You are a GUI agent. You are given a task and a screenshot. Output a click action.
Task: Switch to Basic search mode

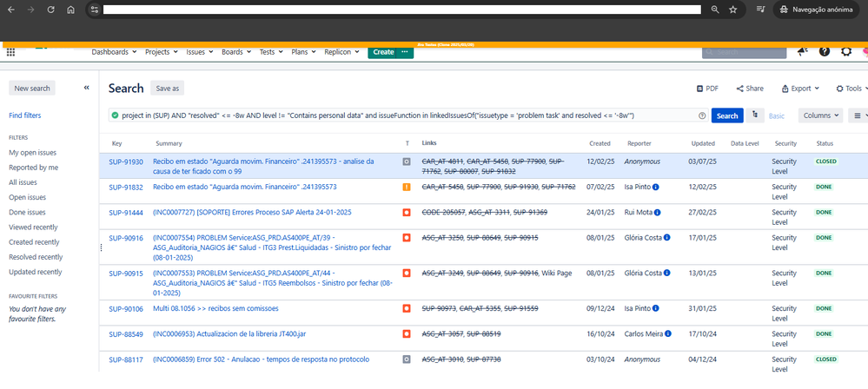pos(776,115)
